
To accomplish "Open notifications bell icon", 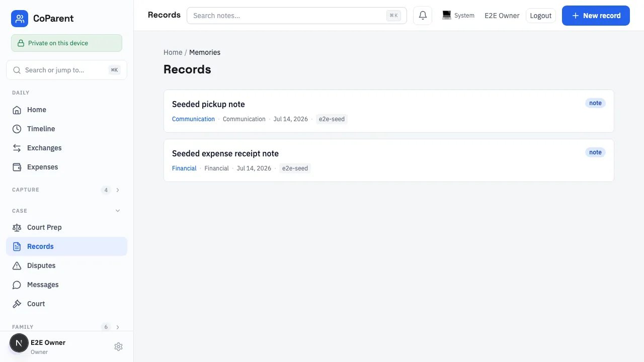I will [423, 16].
